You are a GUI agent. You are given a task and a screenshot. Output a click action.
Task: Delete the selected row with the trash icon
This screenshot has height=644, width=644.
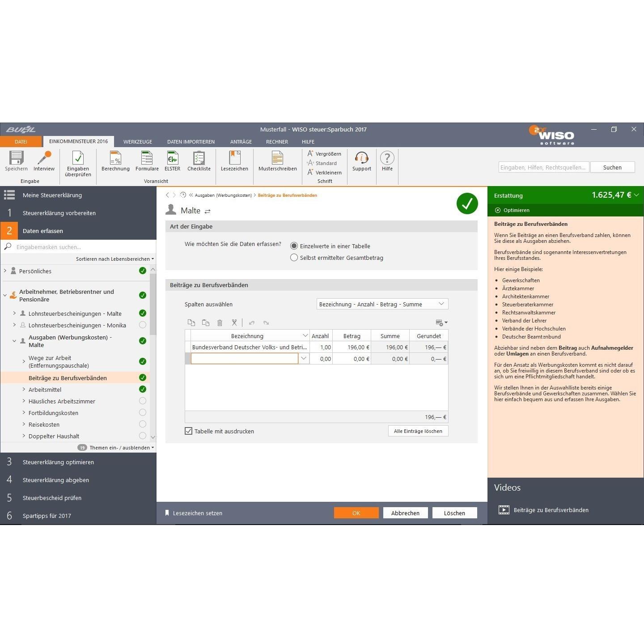pos(220,323)
